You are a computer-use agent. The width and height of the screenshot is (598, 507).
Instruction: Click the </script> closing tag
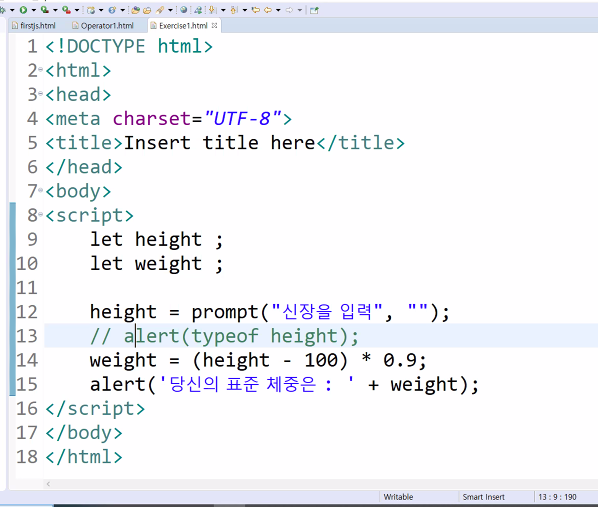pos(95,408)
